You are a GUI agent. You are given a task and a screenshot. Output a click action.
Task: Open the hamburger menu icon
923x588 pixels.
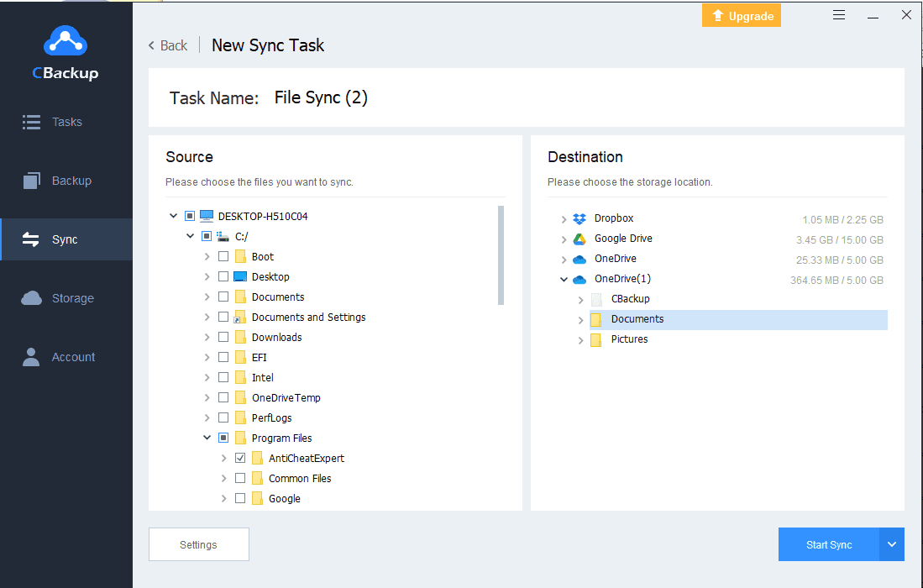click(x=839, y=15)
